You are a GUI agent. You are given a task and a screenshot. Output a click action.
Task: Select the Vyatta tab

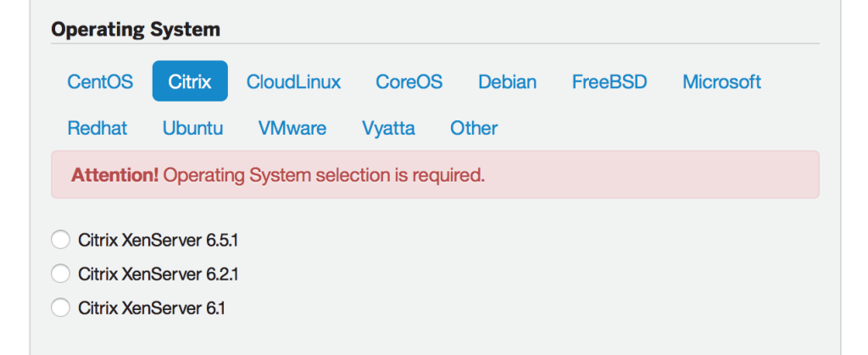coord(388,128)
